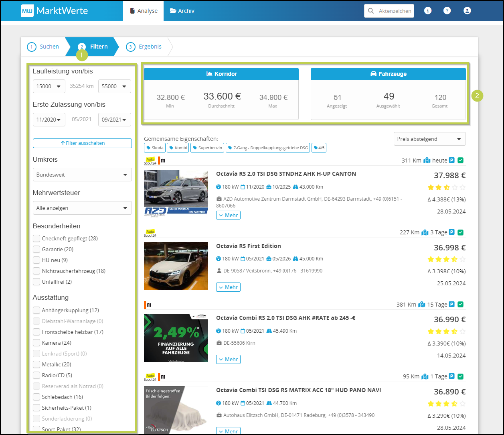
Task: Click the Filter ausschalten button
Action: [x=82, y=143]
